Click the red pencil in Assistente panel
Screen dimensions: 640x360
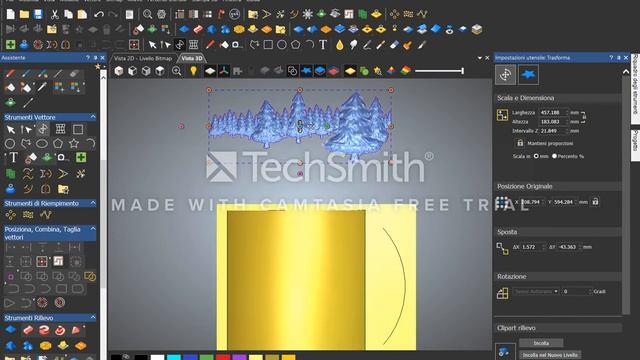11,74
